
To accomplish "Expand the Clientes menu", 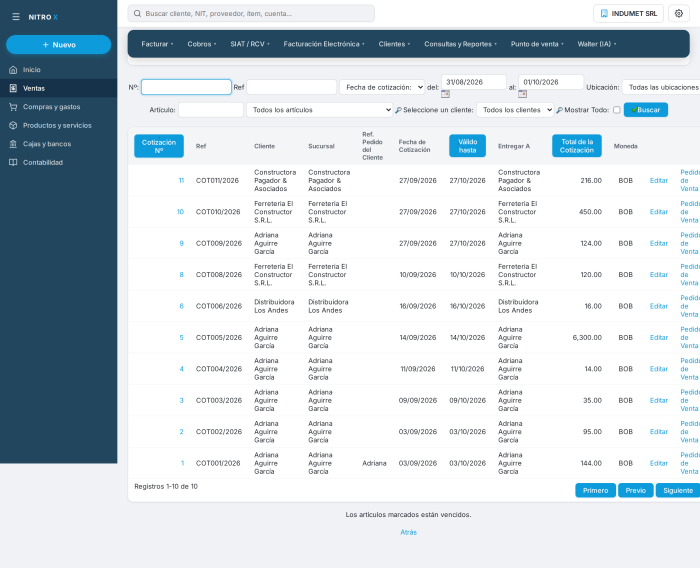I will click(394, 44).
